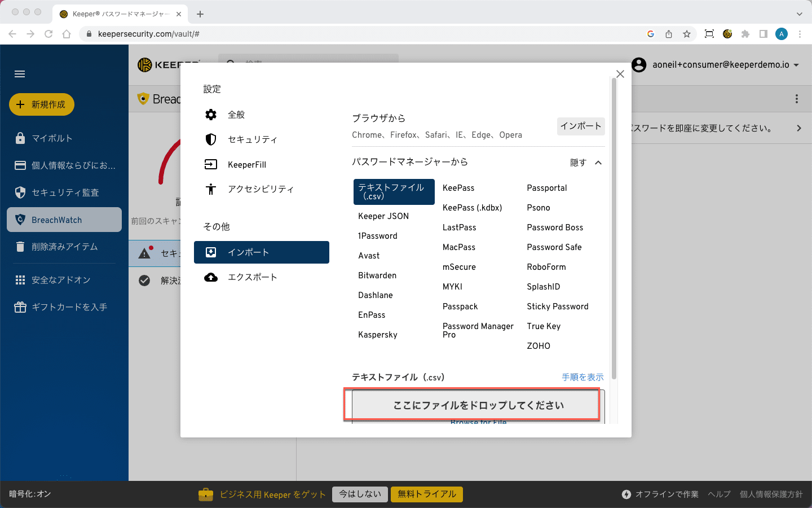Image resolution: width=812 pixels, height=508 pixels.
Task: Open the セキュリティ settings tab
Action: [252, 139]
